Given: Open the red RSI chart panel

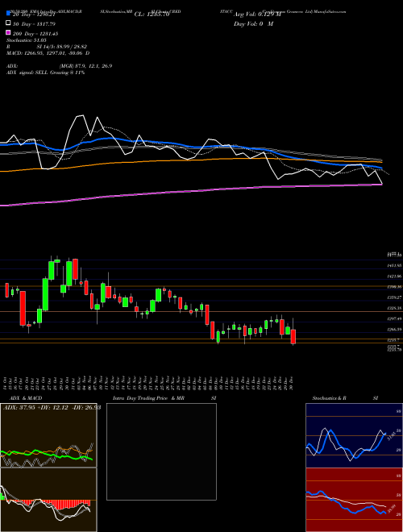Looking at the screenshot, I should tap(354, 500).
